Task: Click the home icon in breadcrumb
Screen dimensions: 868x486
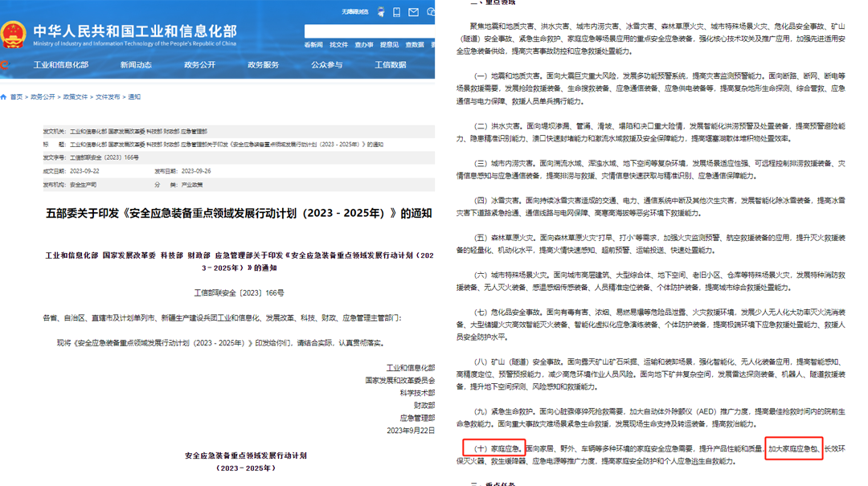Action: tap(4, 97)
